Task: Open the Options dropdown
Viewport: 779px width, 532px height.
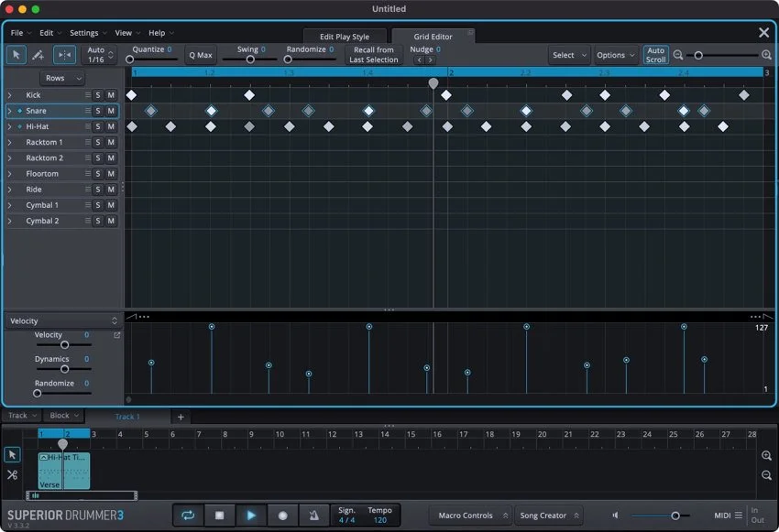Action: pos(616,55)
